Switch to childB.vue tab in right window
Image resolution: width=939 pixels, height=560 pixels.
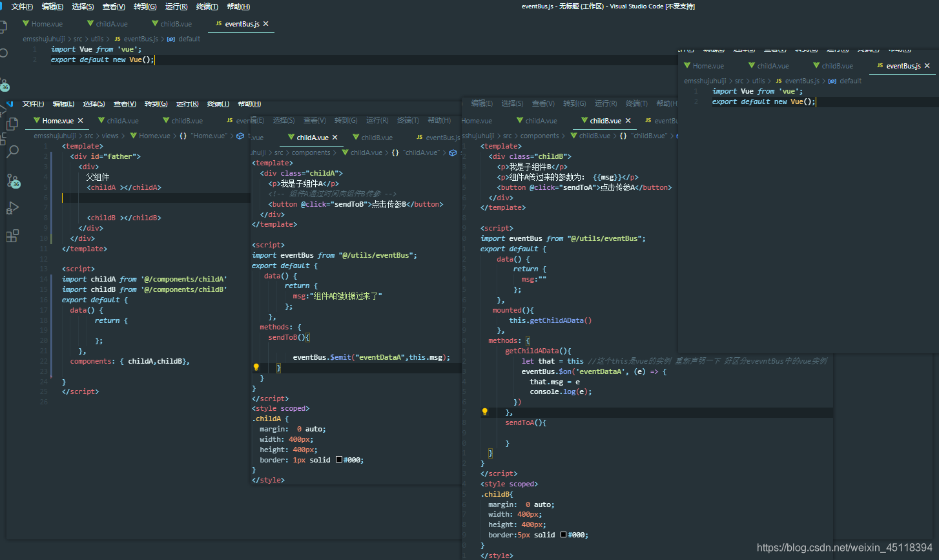coord(837,66)
